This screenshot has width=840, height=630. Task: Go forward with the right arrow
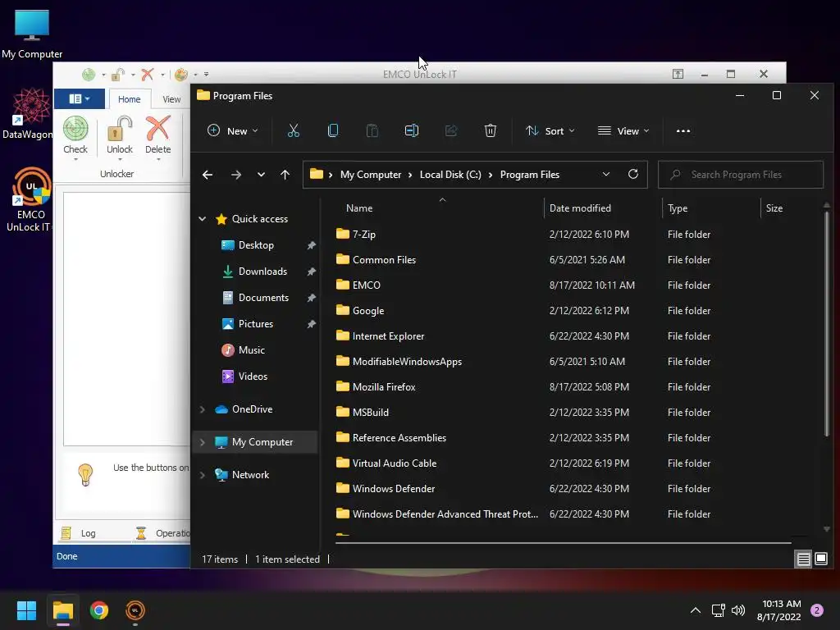point(235,175)
